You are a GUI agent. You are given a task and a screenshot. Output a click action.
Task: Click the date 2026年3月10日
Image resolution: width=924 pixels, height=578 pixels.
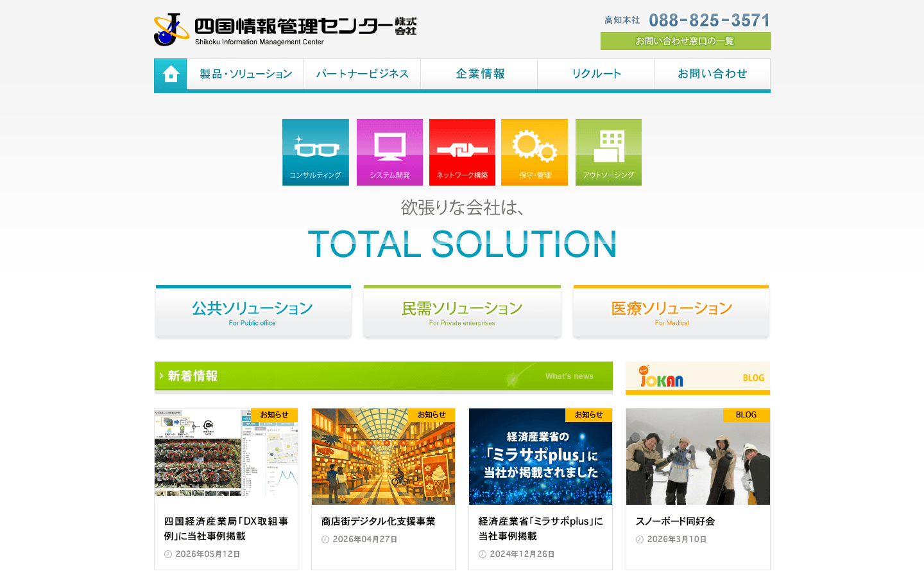pyautogui.click(x=677, y=539)
